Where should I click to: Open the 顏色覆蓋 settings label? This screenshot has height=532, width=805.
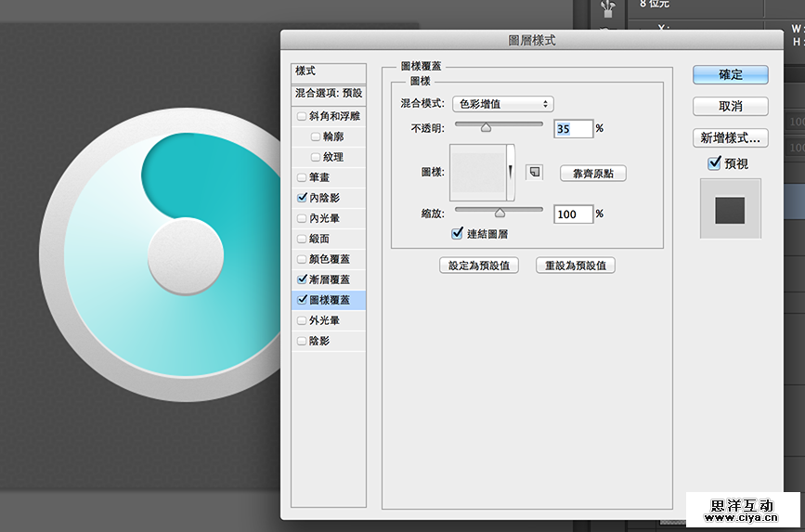pos(330,259)
